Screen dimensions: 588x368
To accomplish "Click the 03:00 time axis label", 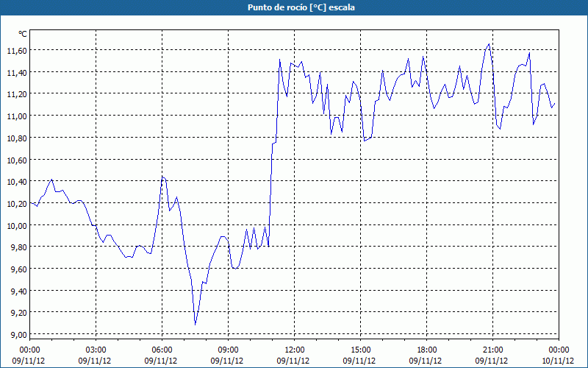I will coord(96,350).
